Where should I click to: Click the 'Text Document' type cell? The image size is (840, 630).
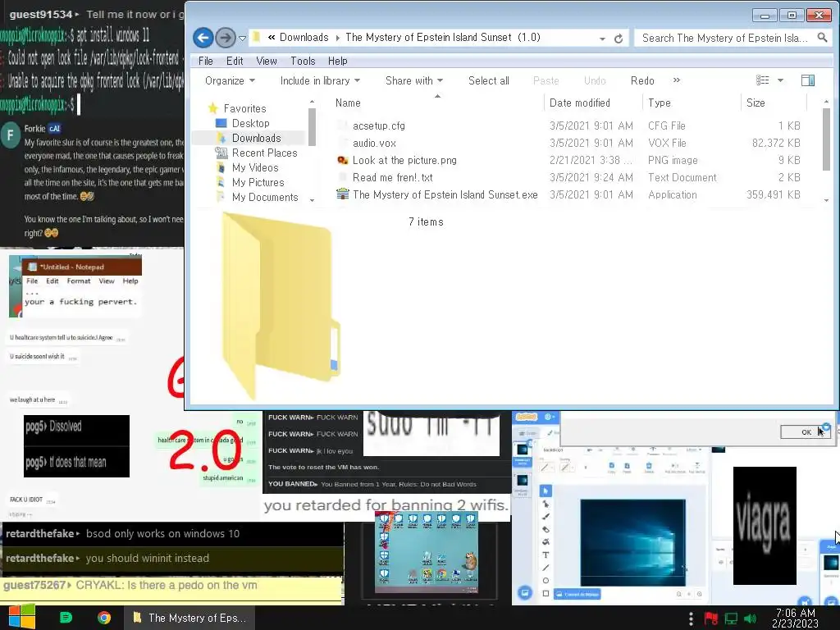[x=682, y=177]
